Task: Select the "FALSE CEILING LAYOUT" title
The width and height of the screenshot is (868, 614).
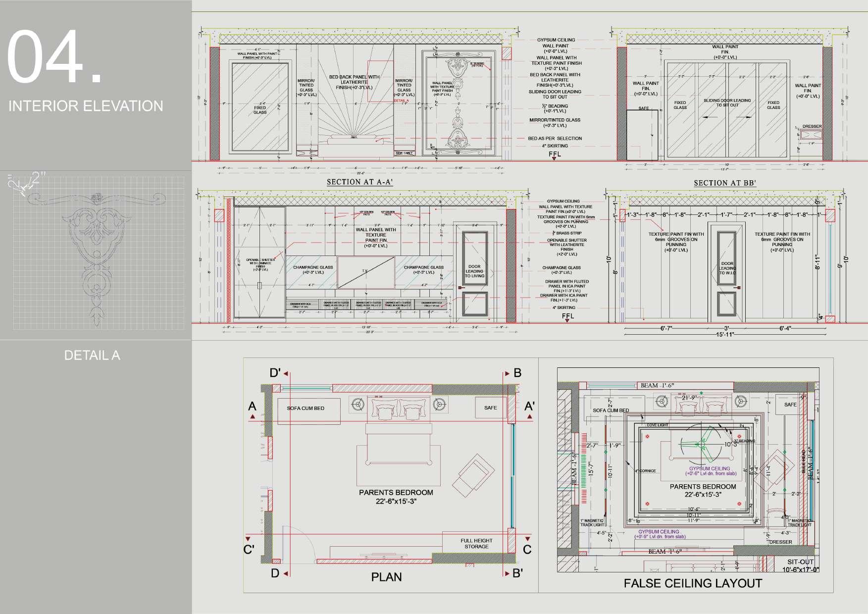Action: coord(693,584)
